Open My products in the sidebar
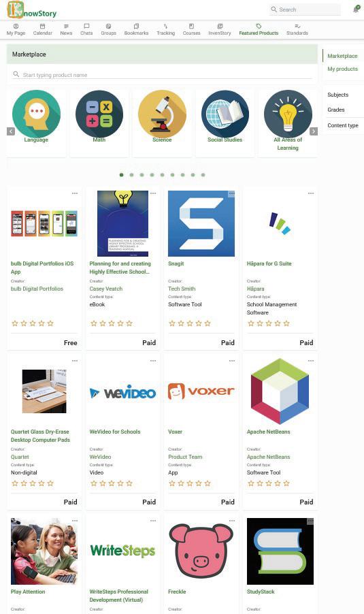 342,69
